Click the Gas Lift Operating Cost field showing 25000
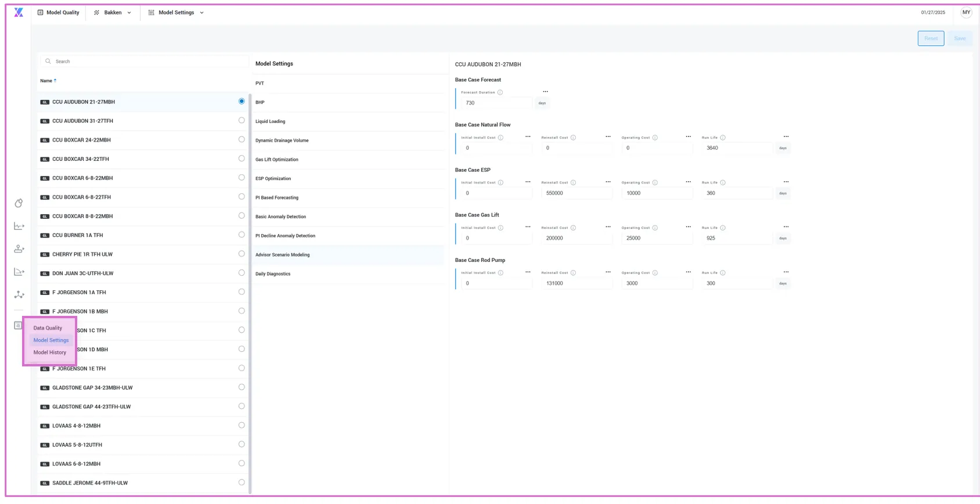This screenshot has height=504, width=980. (x=657, y=238)
